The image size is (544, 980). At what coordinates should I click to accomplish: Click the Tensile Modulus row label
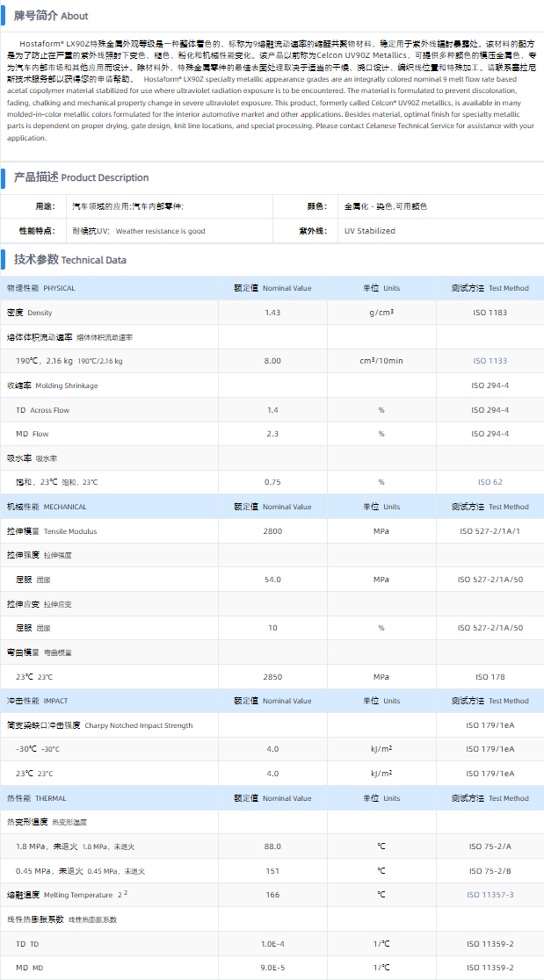[53, 531]
